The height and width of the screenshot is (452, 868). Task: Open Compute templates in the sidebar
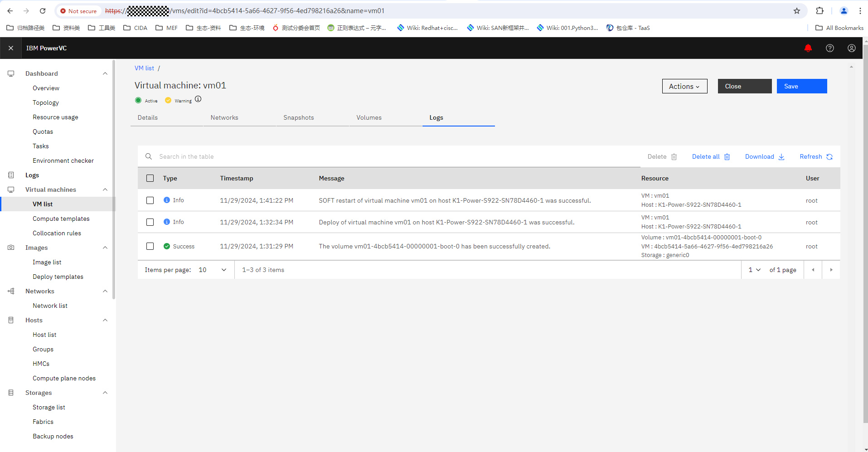(x=61, y=219)
